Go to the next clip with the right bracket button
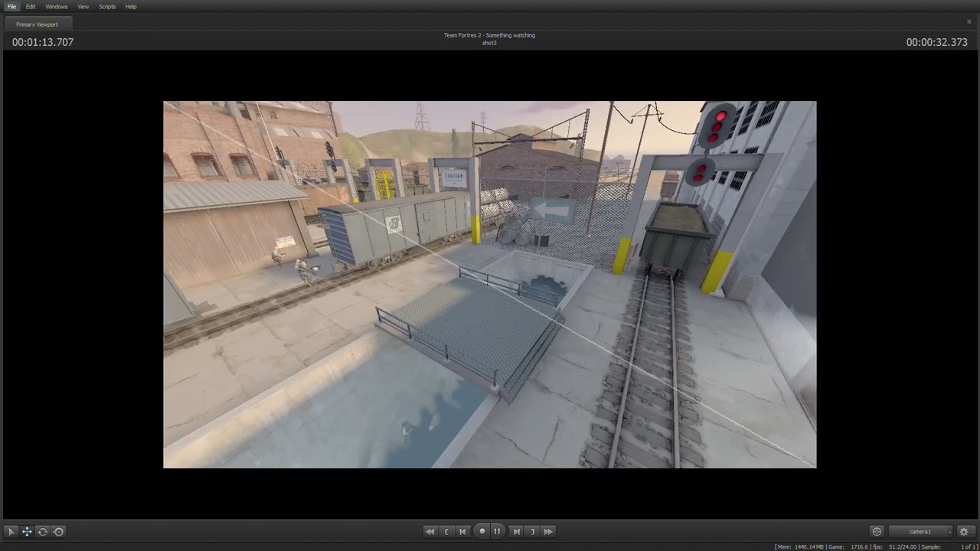 tap(532, 531)
